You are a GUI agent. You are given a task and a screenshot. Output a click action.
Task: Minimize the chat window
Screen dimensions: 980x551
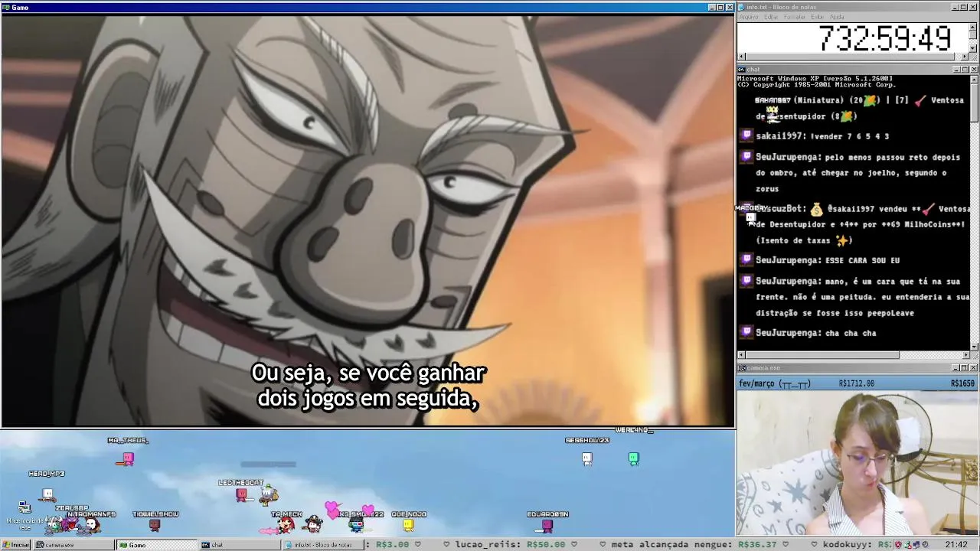point(955,70)
